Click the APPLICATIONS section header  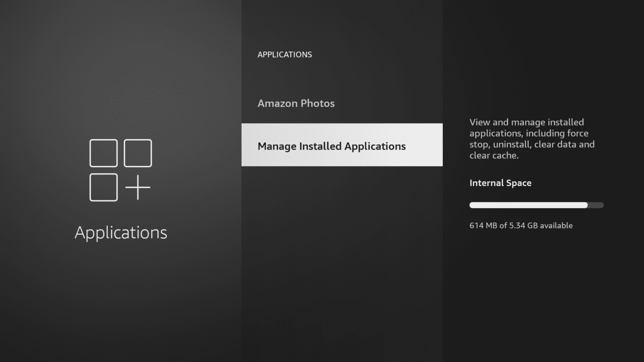point(285,54)
